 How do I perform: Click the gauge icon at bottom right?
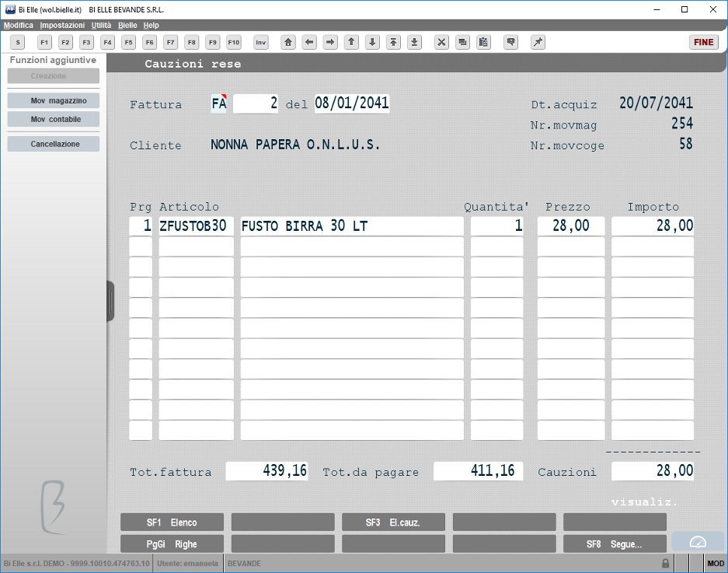(698, 542)
